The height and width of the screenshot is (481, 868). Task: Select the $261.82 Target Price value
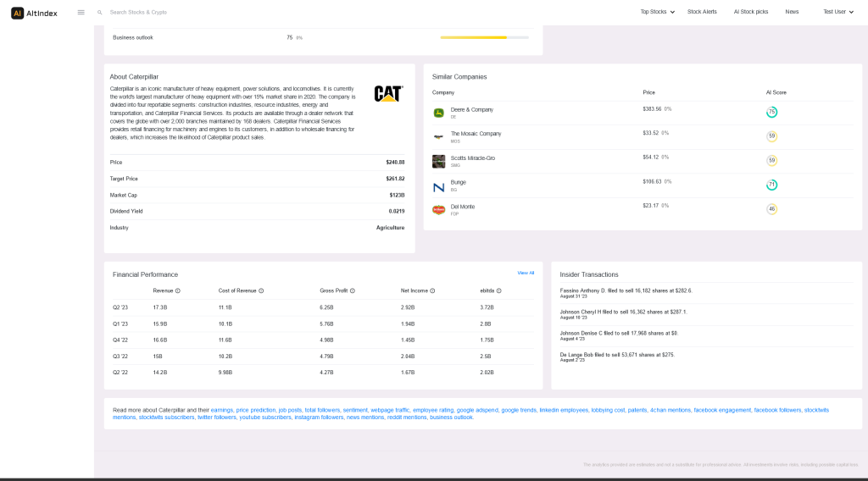click(x=395, y=179)
